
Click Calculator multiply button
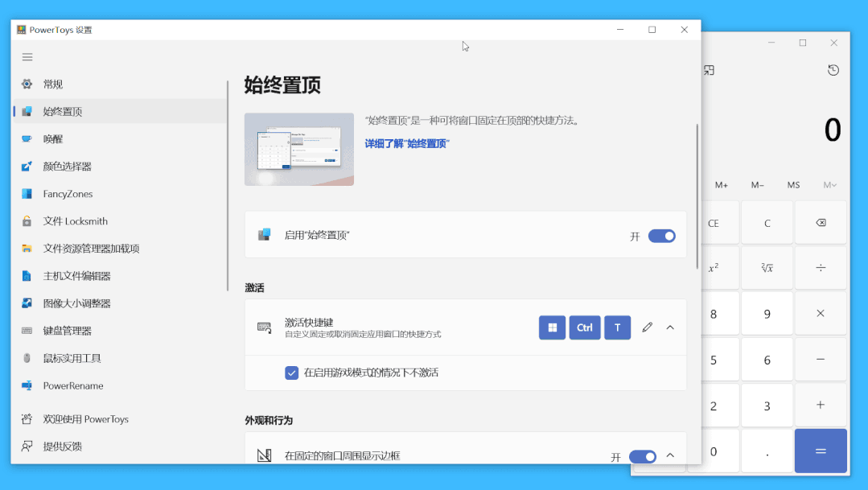[821, 313]
